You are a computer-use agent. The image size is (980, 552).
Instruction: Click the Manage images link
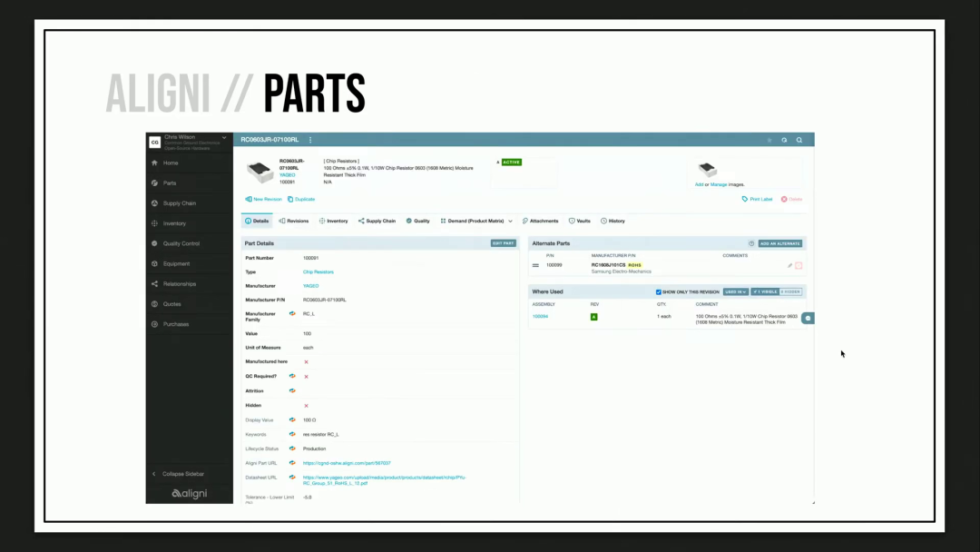pyautogui.click(x=718, y=184)
